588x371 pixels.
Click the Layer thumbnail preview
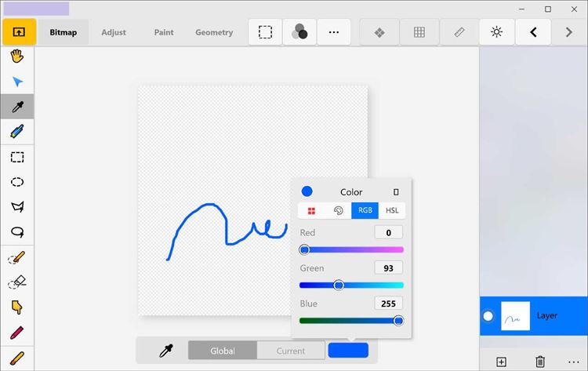click(x=515, y=316)
